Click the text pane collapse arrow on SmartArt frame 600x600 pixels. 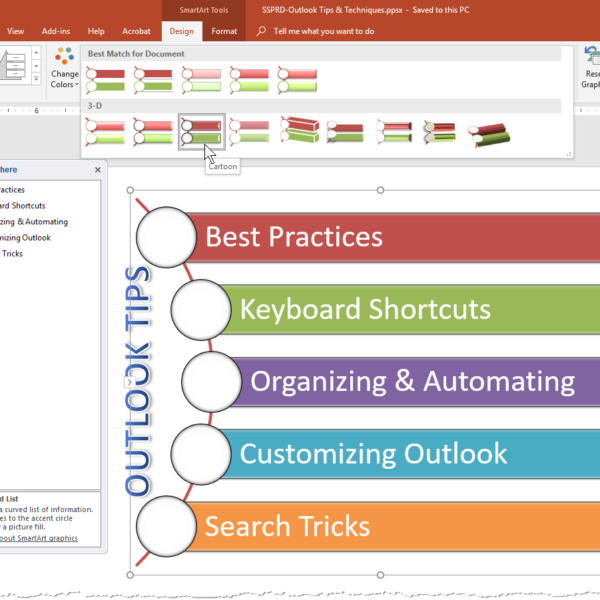click(x=129, y=382)
